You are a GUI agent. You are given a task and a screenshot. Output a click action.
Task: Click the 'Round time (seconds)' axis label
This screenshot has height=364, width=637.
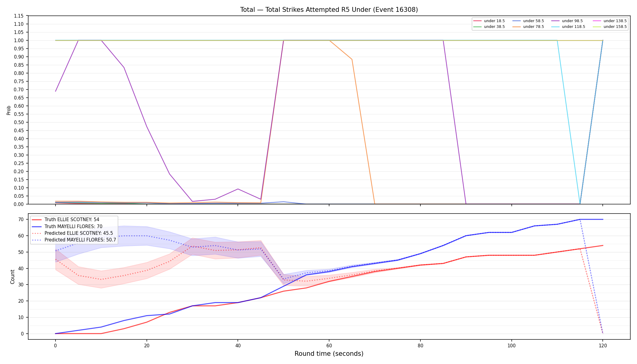pos(329,354)
